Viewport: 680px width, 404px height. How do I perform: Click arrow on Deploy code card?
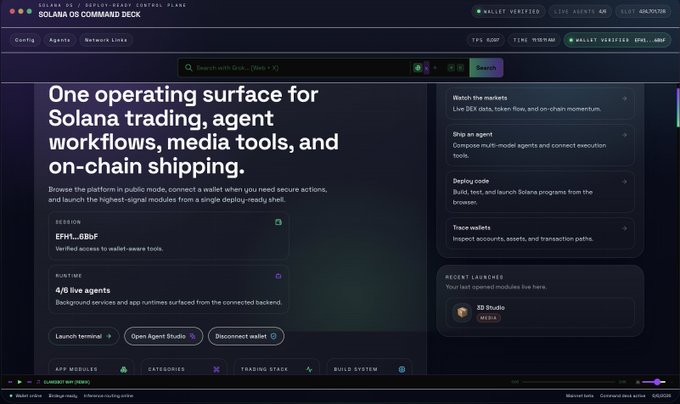[624, 182]
